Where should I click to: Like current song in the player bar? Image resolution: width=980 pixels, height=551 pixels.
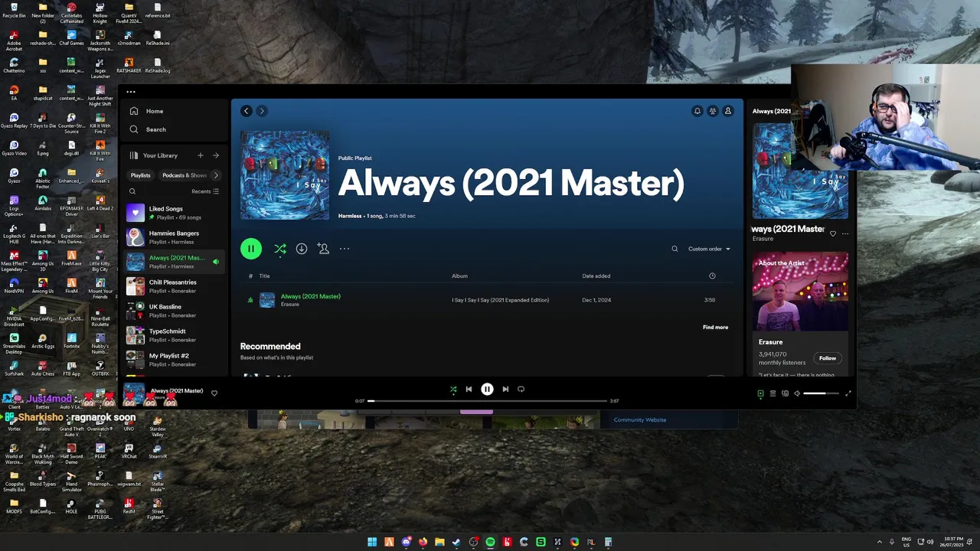pyautogui.click(x=214, y=393)
